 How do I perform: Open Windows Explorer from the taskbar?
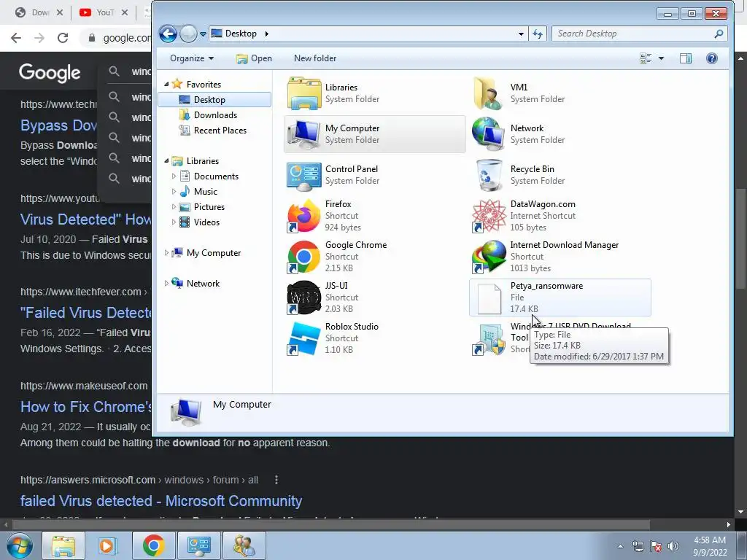tap(63, 545)
